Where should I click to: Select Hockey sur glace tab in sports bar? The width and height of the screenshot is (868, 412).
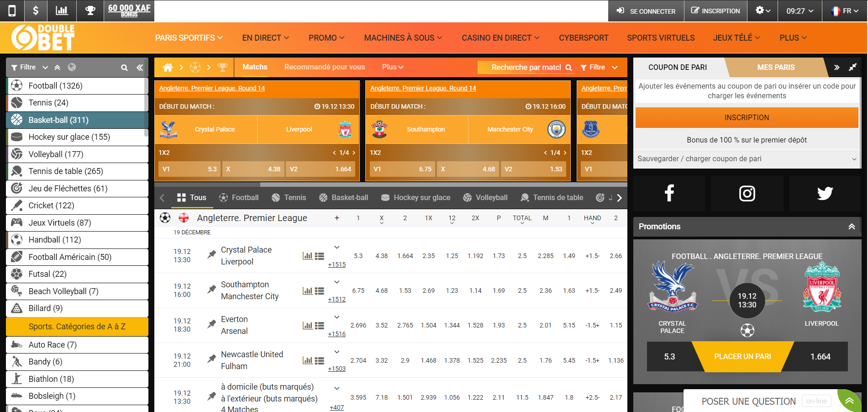point(416,198)
